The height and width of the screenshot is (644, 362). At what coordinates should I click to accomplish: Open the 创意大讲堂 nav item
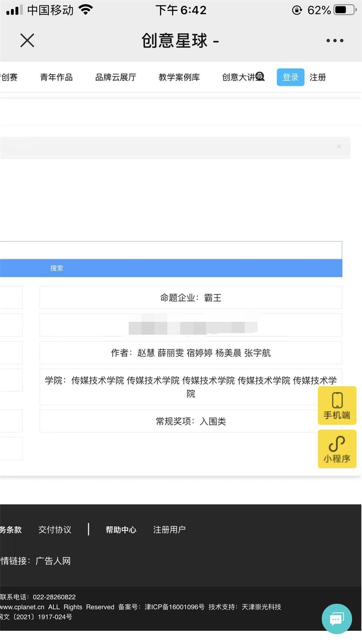[x=239, y=77]
